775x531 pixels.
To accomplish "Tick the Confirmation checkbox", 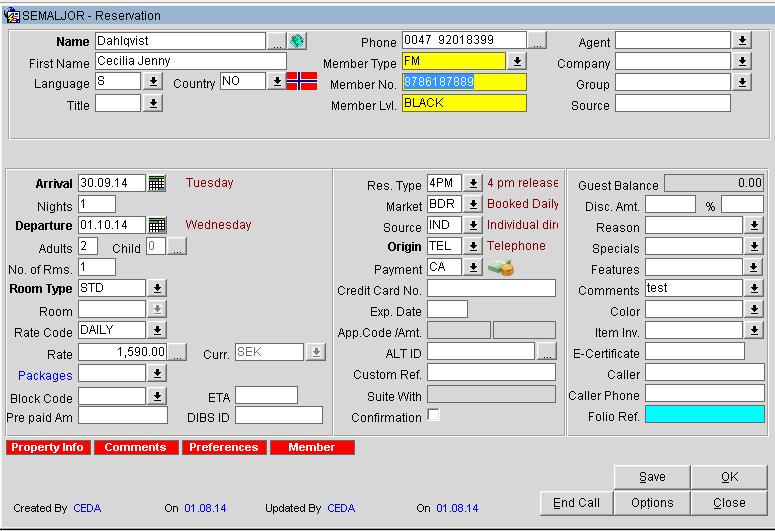I will tap(433, 415).
